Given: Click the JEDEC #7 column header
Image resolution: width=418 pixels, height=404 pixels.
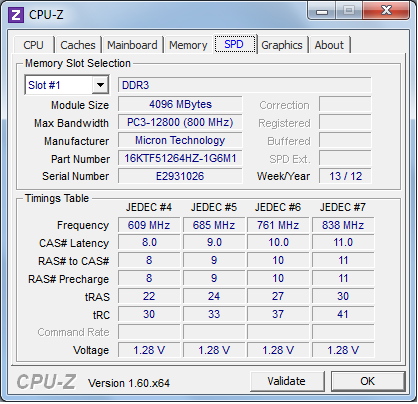Looking at the screenshot, I should coord(343,207).
